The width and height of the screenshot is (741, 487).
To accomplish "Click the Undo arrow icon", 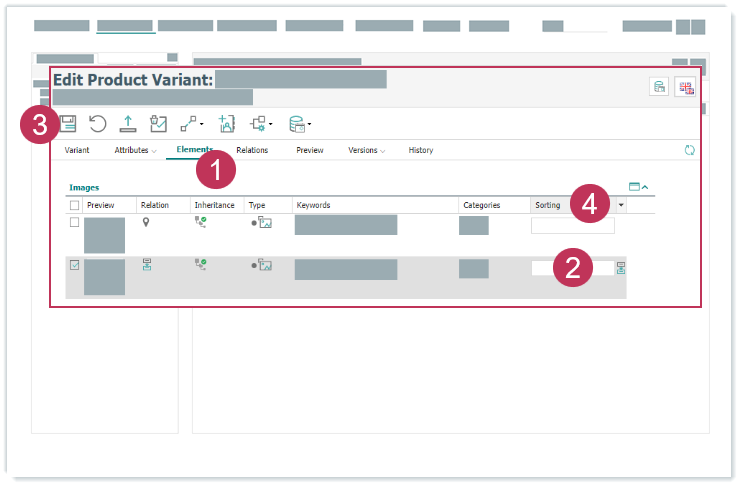I will pyautogui.click(x=97, y=124).
